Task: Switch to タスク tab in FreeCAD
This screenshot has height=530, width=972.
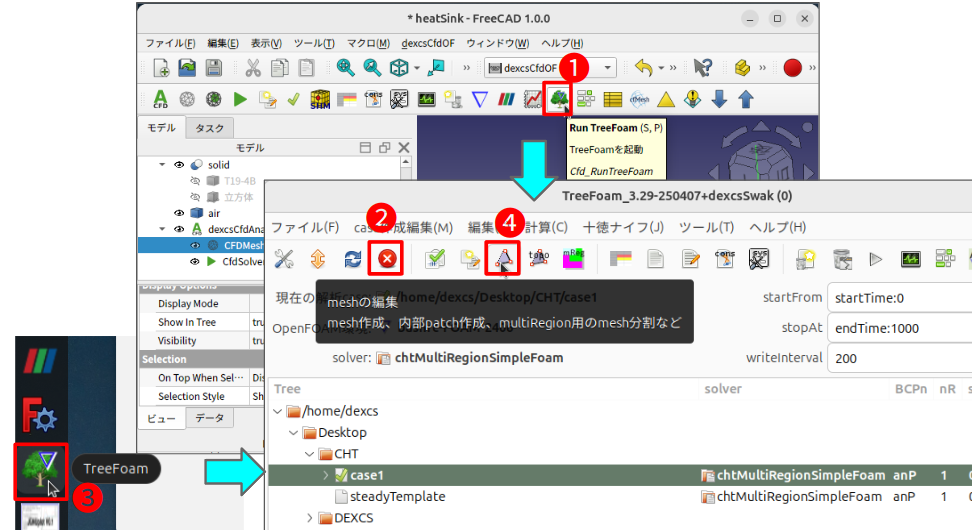Action: 210,128
